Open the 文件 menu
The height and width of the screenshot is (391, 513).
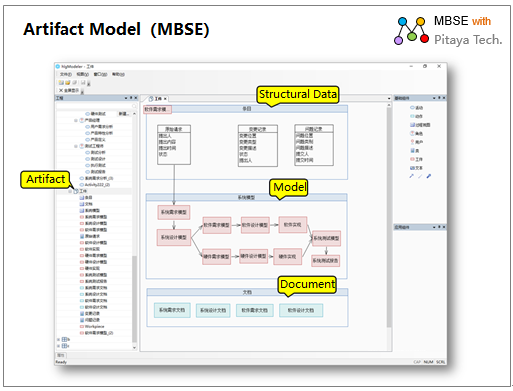(65, 74)
